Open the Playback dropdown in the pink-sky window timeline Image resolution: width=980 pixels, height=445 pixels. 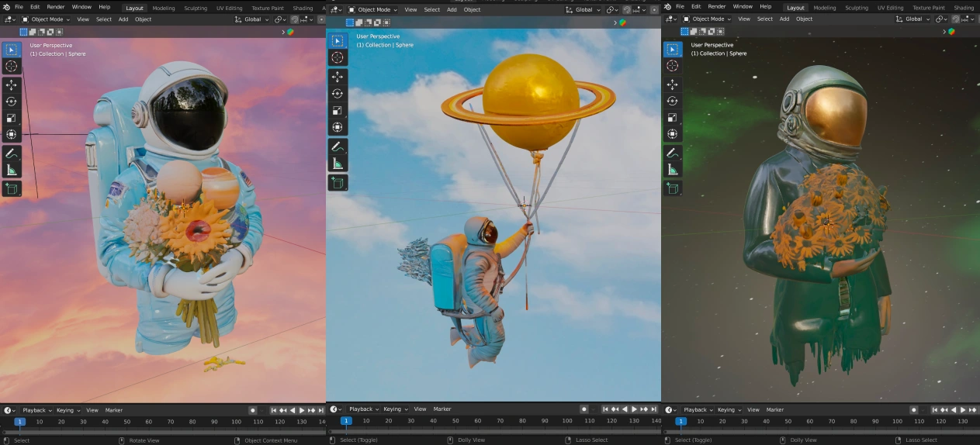coord(37,410)
